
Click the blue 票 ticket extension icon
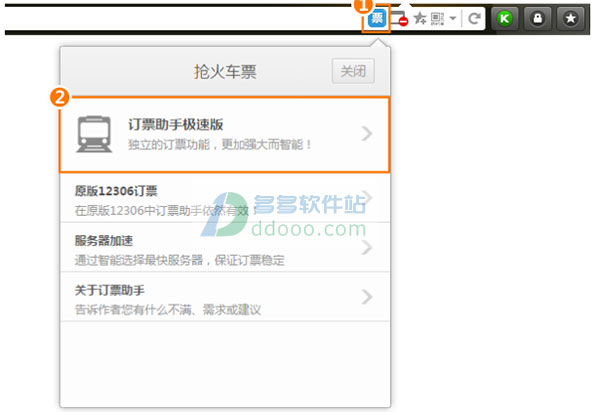tap(377, 18)
